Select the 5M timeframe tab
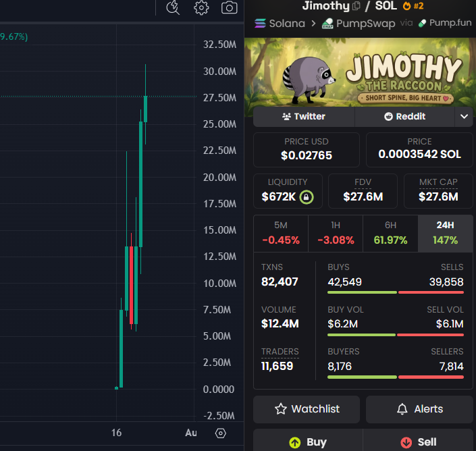Image resolution: width=476 pixels, height=451 pixels. 281,234
